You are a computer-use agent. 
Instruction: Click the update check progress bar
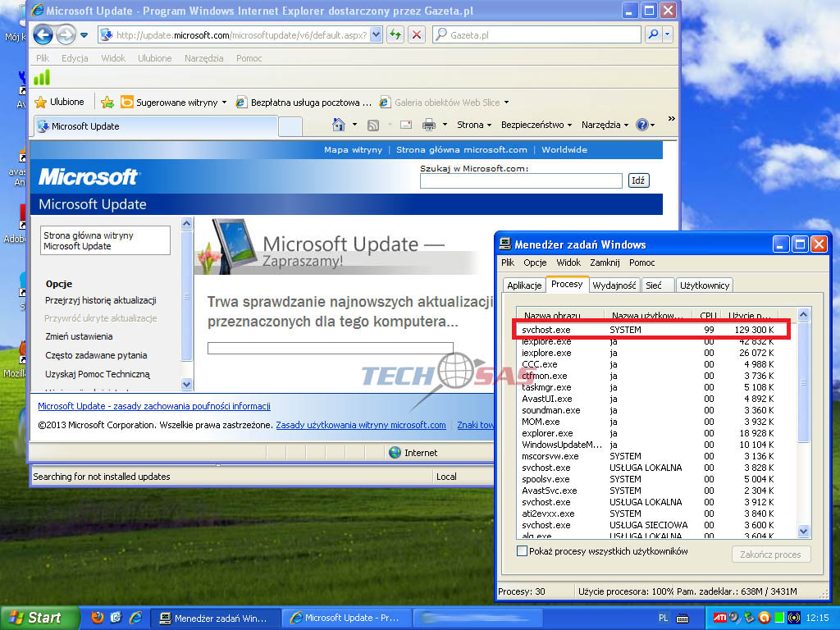[331, 348]
